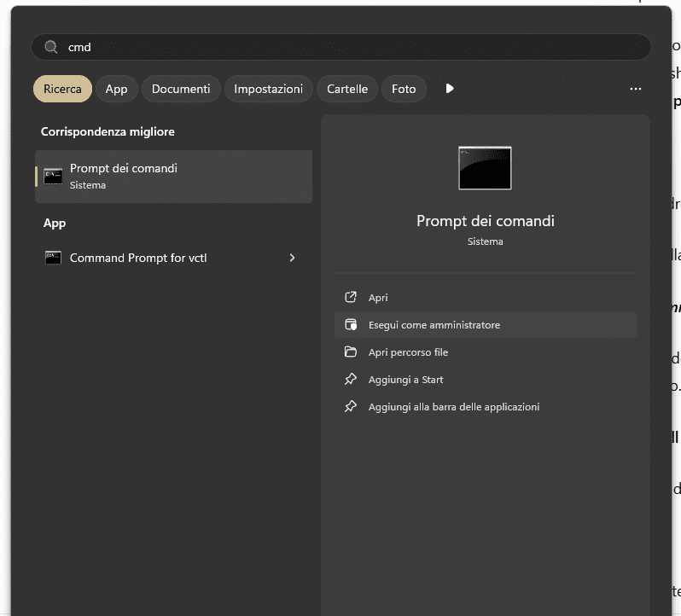Click the Apri open icon

350,298
